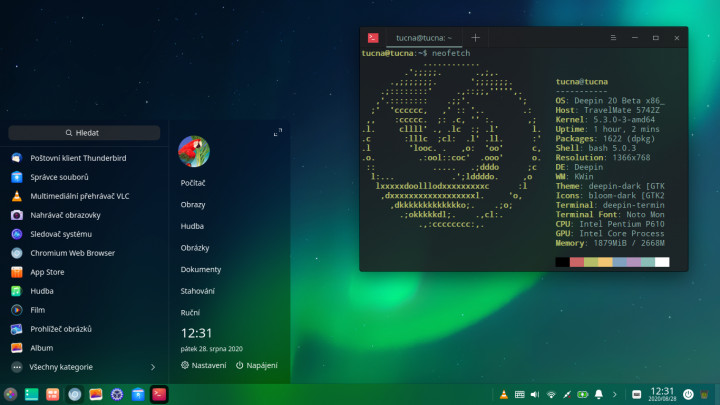Switch launcher to fullscreen mode icon
720x405 pixels.
coord(278,132)
